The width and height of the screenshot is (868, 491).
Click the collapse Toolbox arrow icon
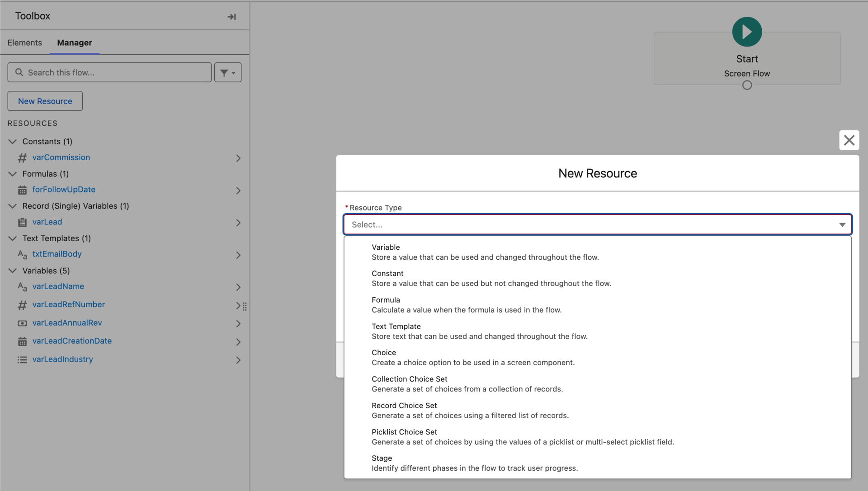point(231,16)
